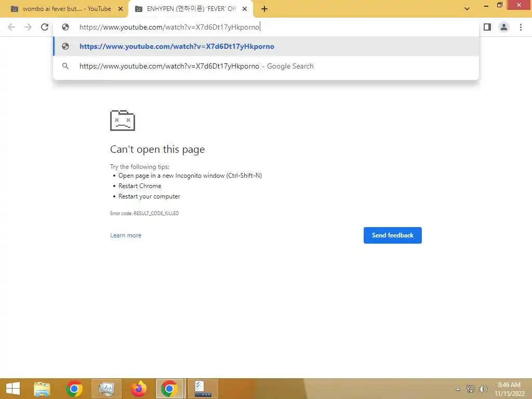The height and width of the screenshot is (399, 532).
Task: Open the profile avatar icon
Action: point(504,27)
